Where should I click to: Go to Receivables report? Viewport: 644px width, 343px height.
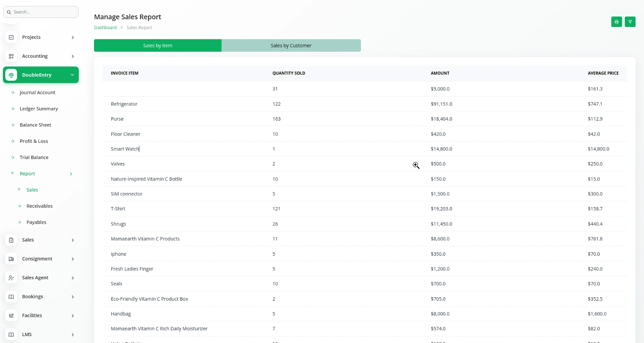click(39, 206)
